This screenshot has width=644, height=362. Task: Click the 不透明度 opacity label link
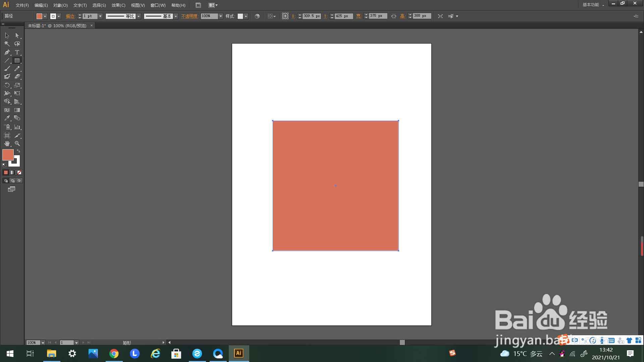pyautogui.click(x=190, y=16)
